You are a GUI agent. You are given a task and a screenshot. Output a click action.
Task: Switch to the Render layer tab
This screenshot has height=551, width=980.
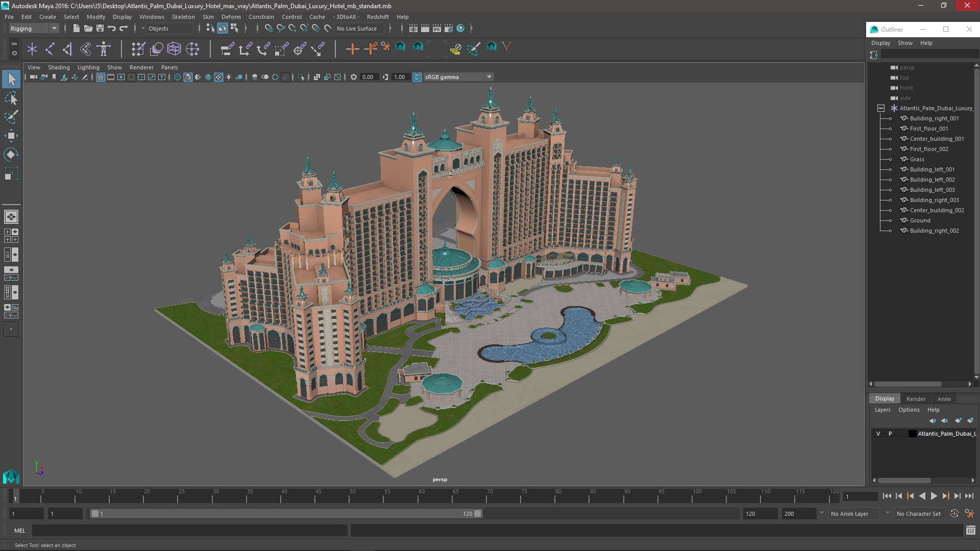(916, 399)
